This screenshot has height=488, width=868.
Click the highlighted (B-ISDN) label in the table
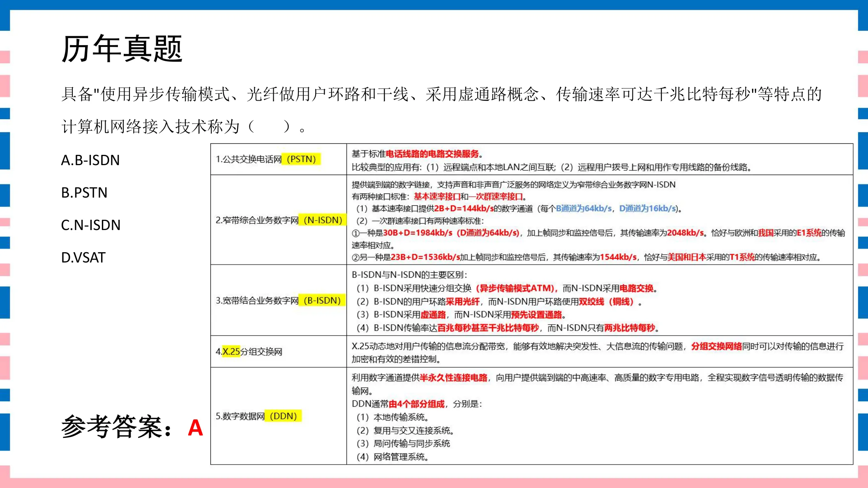tap(322, 300)
